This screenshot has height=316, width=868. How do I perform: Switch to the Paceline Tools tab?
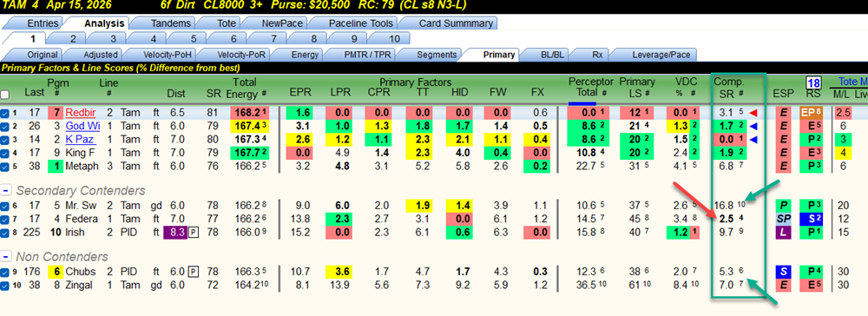pyautogui.click(x=361, y=23)
